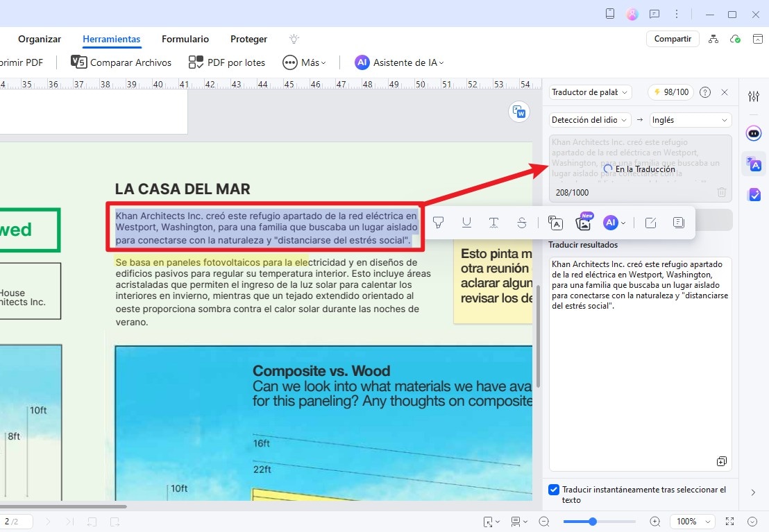The width and height of the screenshot is (769, 532).
Task: Click the yellow sticky note comment
Action: (x=493, y=282)
